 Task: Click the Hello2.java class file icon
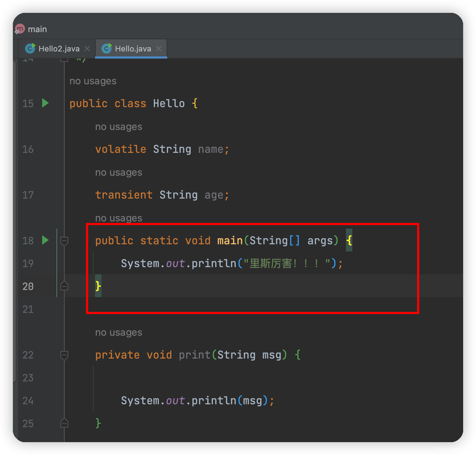click(30, 48)
